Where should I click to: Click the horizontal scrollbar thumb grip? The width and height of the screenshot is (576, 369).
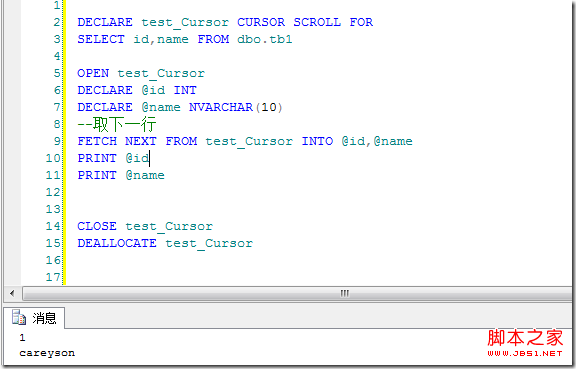click(344, 293)
